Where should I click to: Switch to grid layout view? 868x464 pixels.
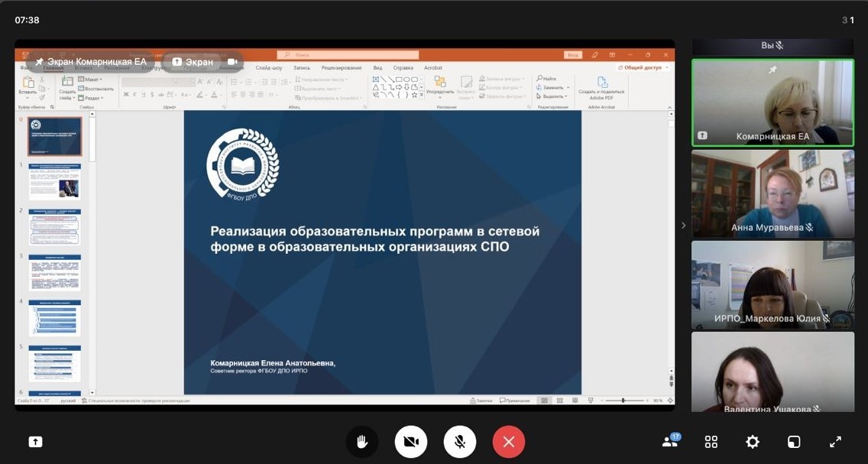point(711,442)
